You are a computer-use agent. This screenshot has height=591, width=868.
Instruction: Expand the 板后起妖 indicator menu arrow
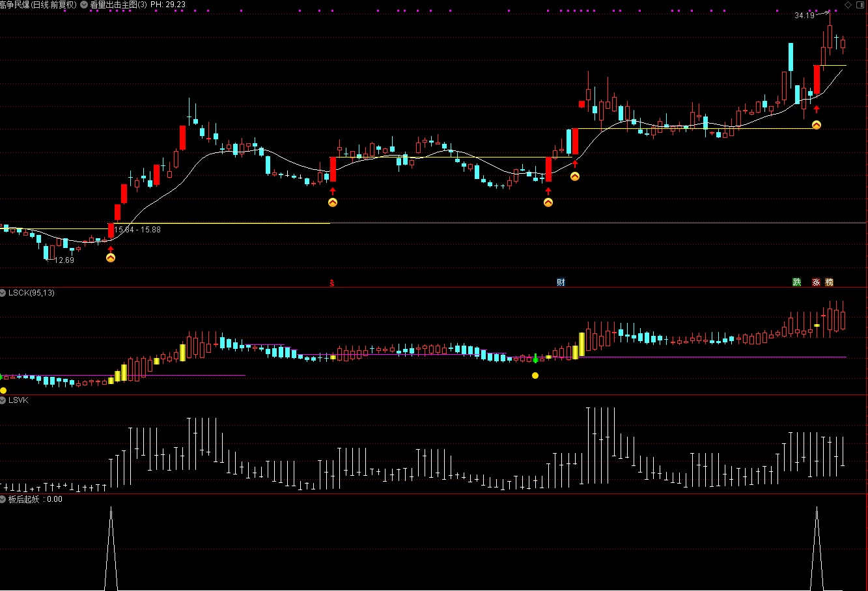coord(3,499)
